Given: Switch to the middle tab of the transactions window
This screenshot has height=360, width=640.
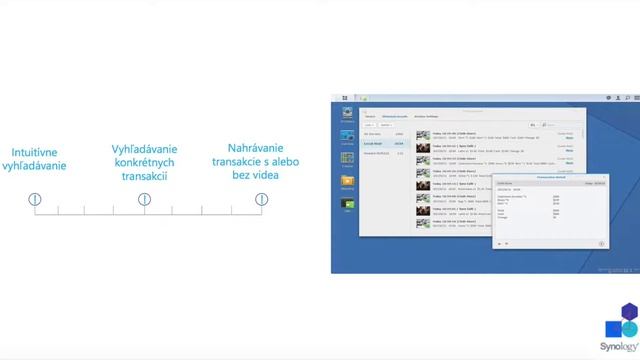Looking at the screenshot, I should click(x=395, y=116).
